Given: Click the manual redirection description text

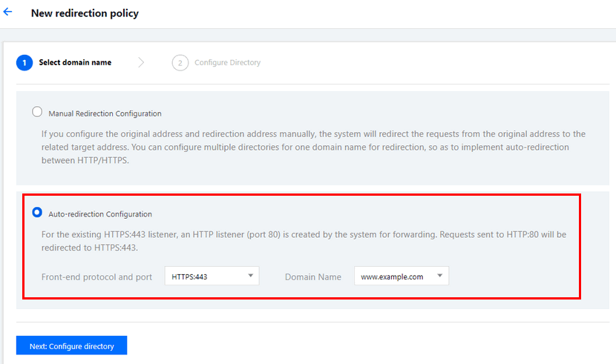Looking at the screenshot, I should click(313, 147).
